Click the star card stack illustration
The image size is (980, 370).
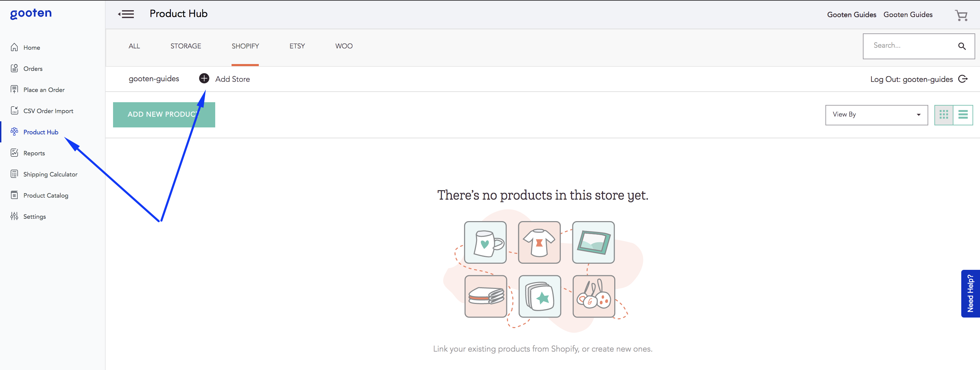coord(540,296)
